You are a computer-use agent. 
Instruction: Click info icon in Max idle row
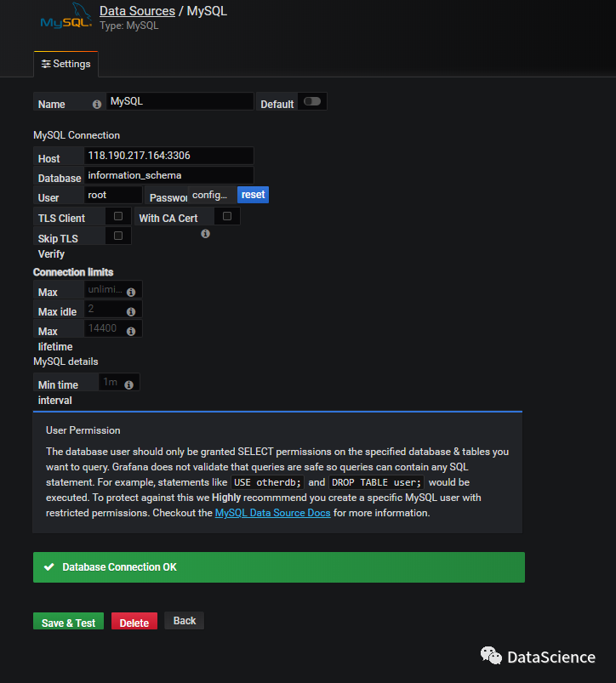(131, 312)
